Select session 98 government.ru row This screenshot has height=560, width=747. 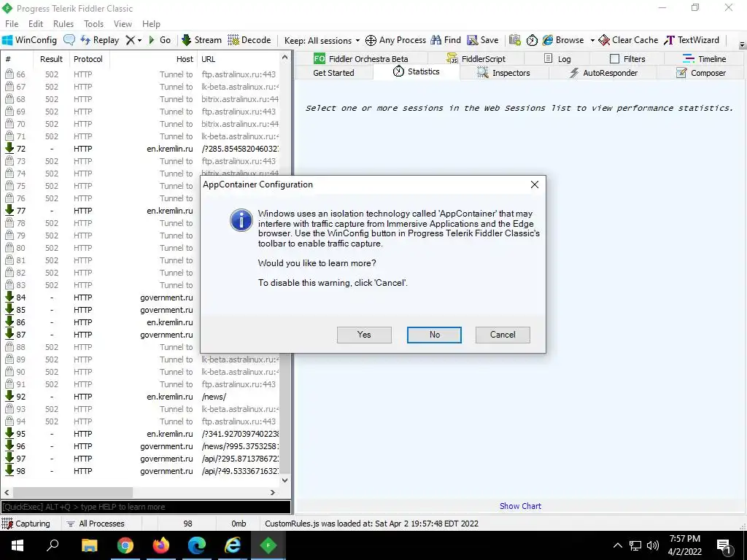[142, 471]
